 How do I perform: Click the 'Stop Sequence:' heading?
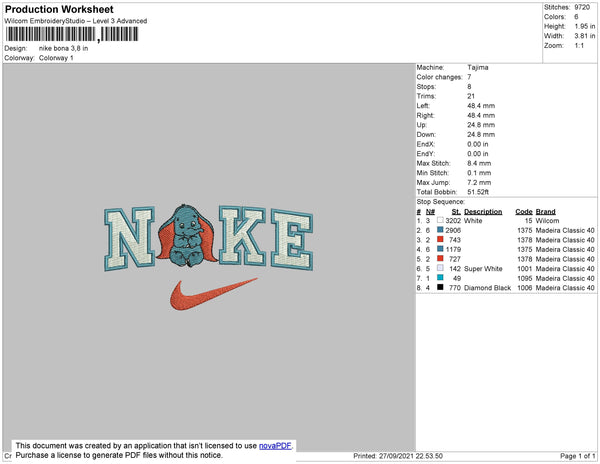coord(440,202)
